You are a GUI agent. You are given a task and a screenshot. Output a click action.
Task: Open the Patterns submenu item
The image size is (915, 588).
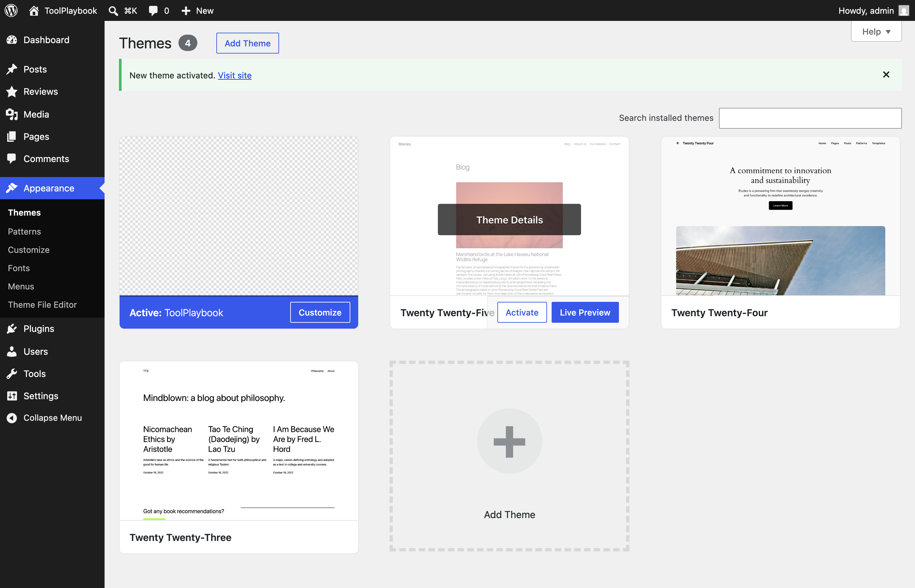[25, 231]
